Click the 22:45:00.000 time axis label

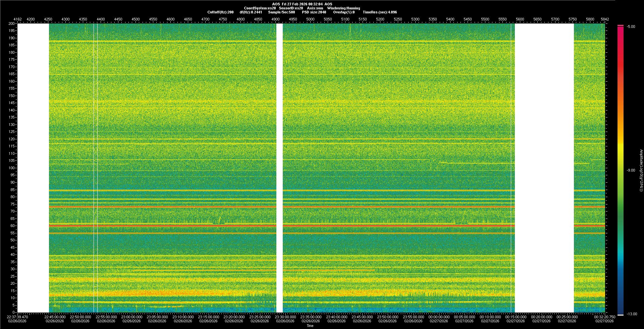(x=55, y=317)
